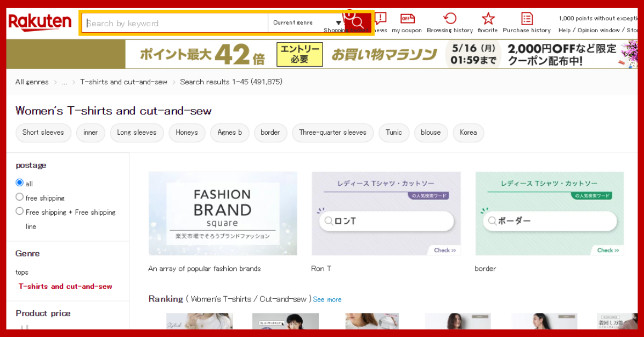Open the 'Current genre' dropdown
644x337 pixels.
pyautogui.click(x=306, y=23)
